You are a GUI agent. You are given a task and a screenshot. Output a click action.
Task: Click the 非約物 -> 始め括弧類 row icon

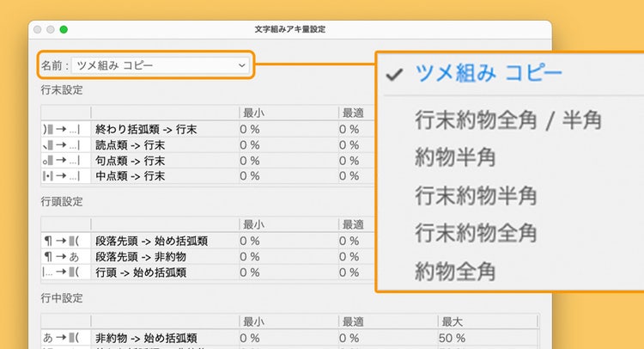[65, 337]
